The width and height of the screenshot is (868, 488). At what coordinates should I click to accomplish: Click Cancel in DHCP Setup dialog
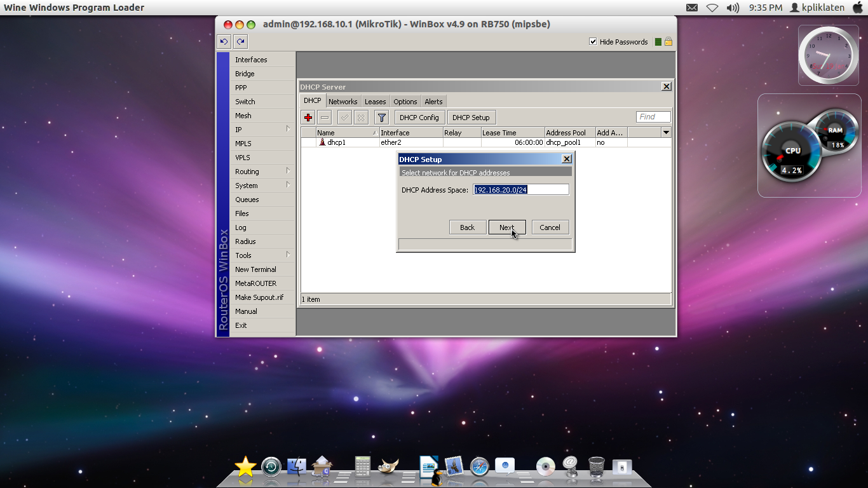[550, 227]
